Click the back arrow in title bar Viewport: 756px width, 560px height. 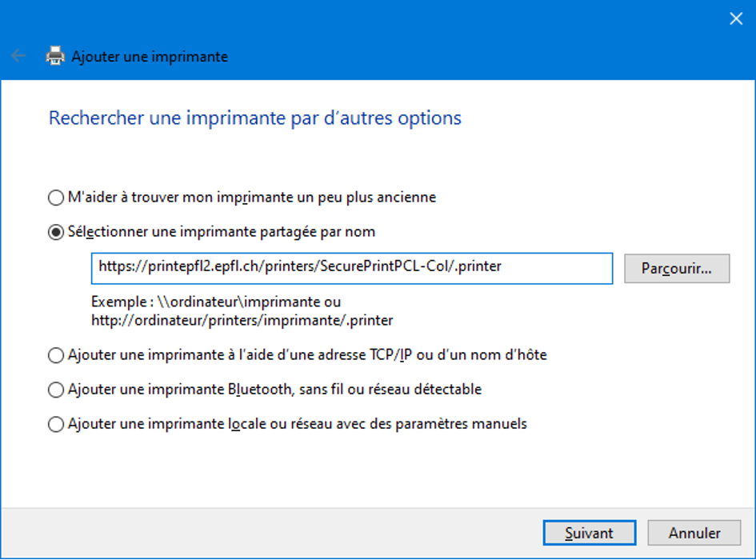tap(18, 56)
